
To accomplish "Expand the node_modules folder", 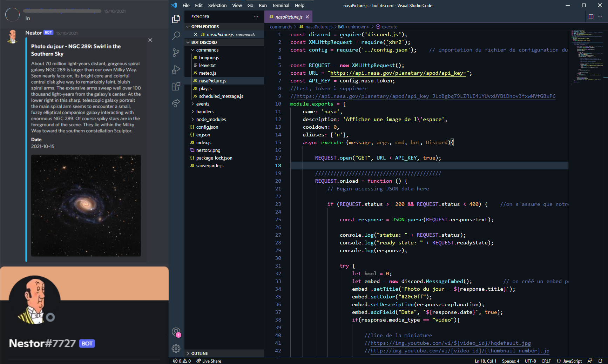I will pos(211,119).
